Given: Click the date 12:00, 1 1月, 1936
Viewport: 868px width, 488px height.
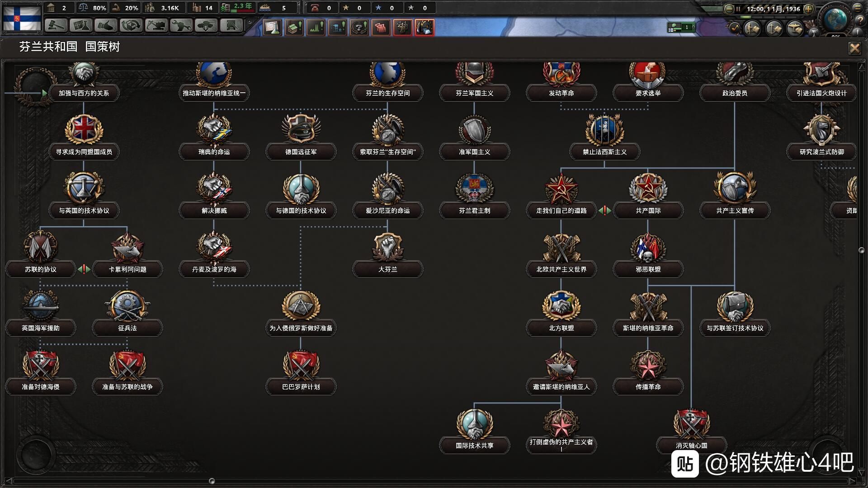Looking at the screenshot, I should [x=773, y=9].
